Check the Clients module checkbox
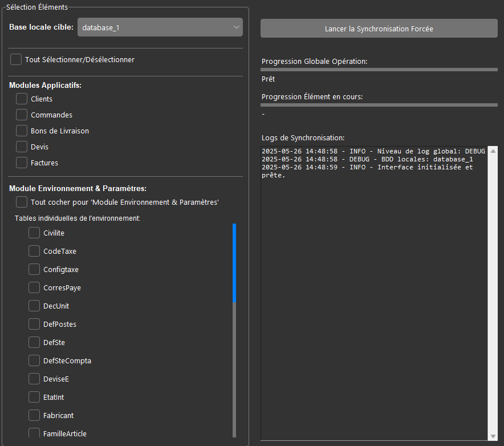Screen dimensions: 504x446 tap(22, 99)
